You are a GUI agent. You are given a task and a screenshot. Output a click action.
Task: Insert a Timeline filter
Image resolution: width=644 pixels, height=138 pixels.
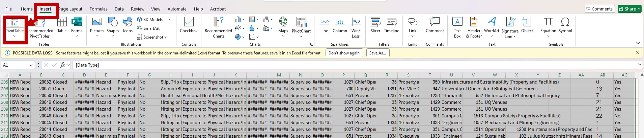392,25
